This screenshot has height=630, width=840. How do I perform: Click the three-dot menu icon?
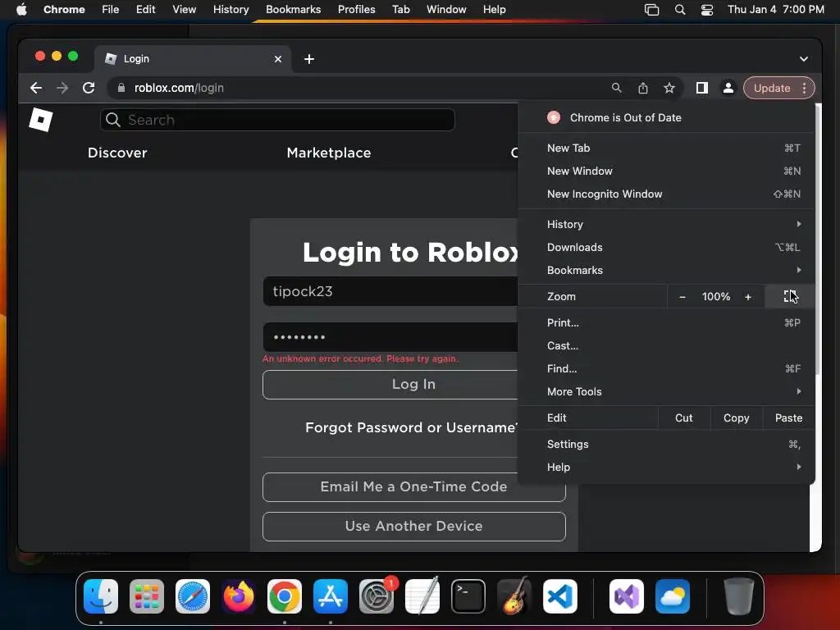click(x=804, y=88)
